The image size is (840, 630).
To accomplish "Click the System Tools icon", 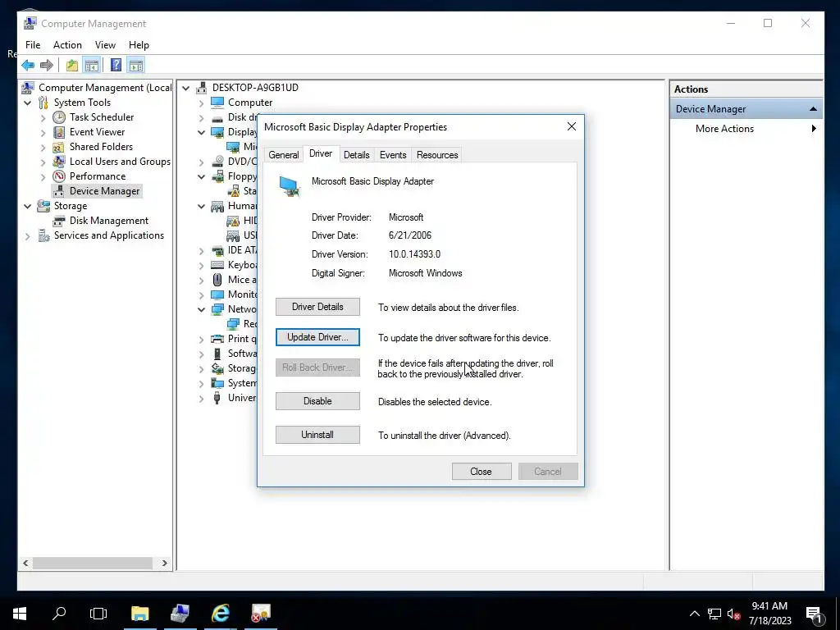I will (43, 103).
